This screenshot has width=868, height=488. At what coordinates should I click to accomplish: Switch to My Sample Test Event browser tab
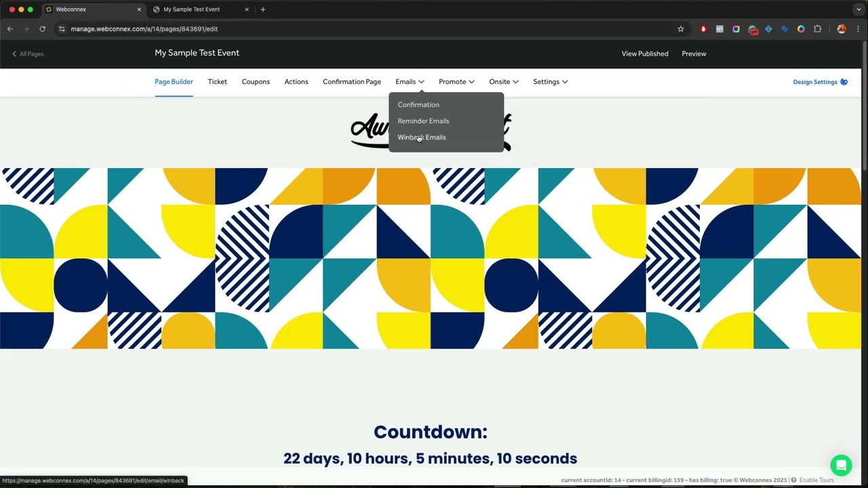coord(201,9)
